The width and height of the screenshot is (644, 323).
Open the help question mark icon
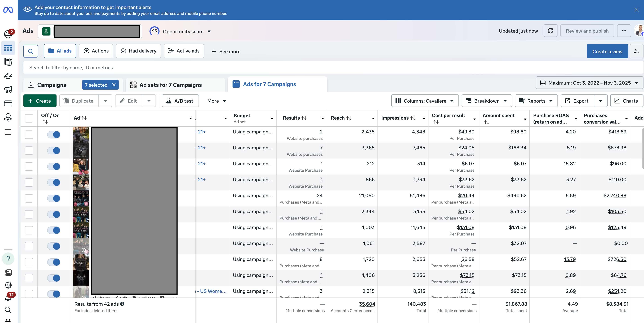click(x=8, y=259)
